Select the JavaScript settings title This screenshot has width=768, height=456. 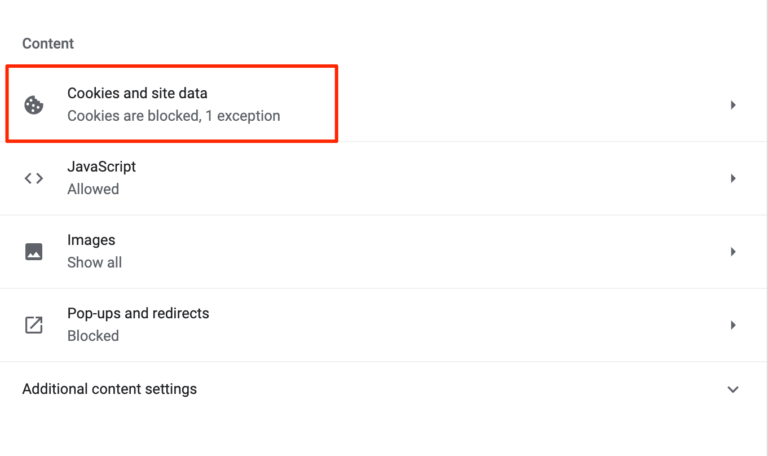(101, 167)
